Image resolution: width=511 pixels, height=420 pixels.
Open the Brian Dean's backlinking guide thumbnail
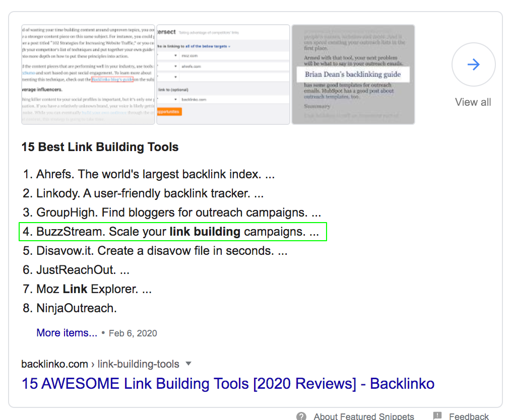353,75
